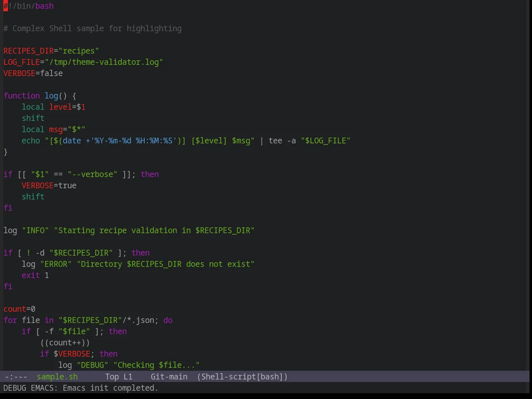This screenshot has width=532, height=399.
Task: Click the L1 line number indicator
Action: [x=128, y=377]
